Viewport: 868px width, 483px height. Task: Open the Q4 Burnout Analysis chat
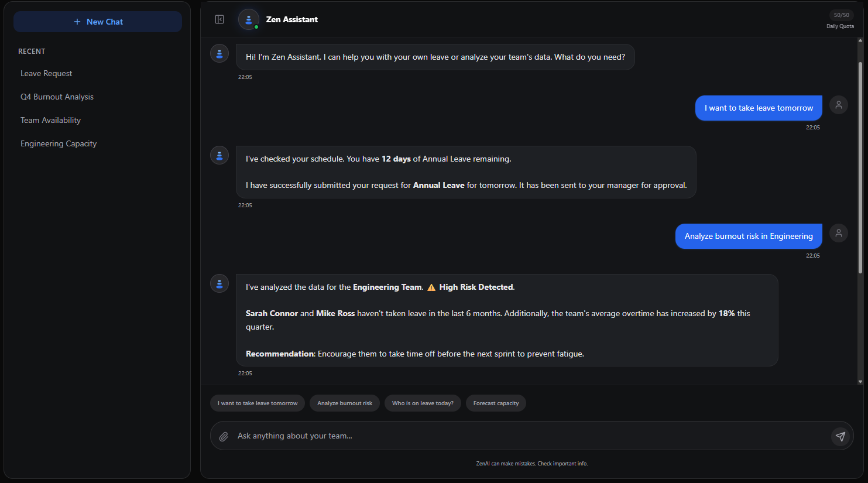point(57,97)
